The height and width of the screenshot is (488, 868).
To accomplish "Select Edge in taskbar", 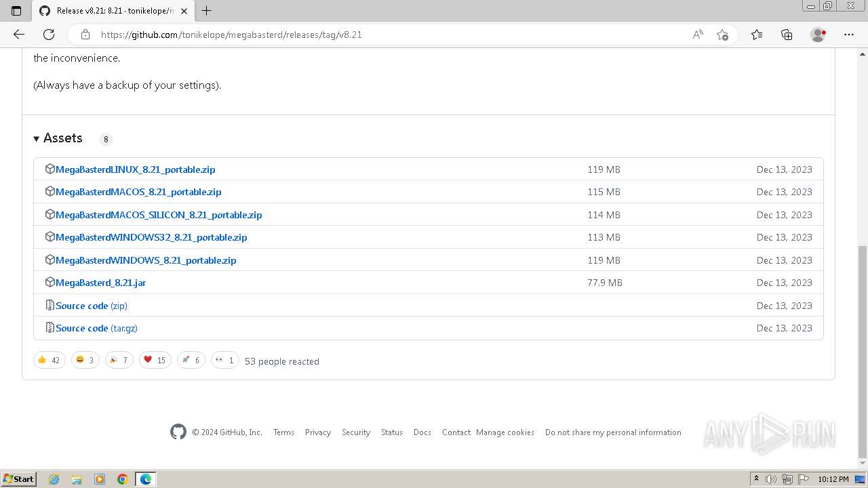I will 146,479.
